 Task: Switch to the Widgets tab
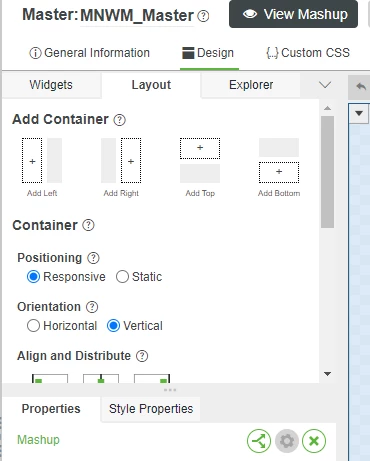coord(51,85)
